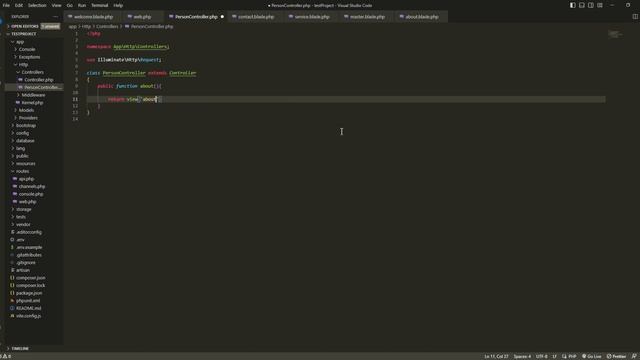The image size is (640, 360).
Task: Switch to about.blade.php tab
Action: [422, 17]
